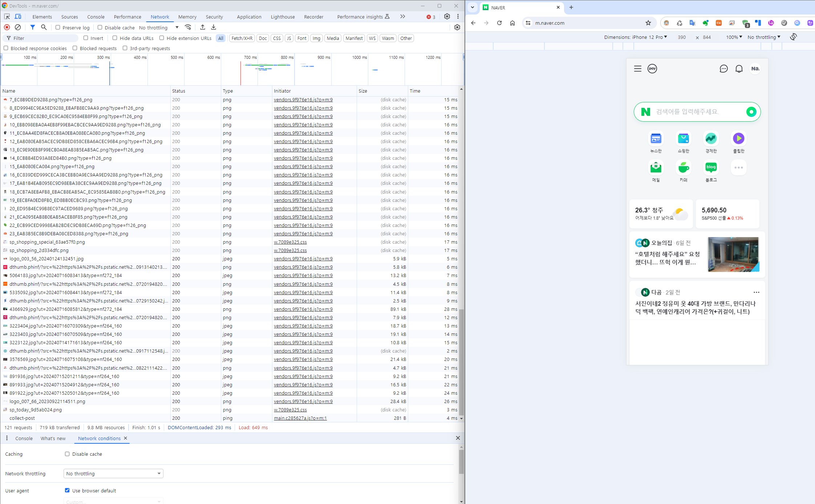Image resolution: width=815 pixels, height=504 pixels.
Task: Open Naver Pay icon on page
Action: tap(652, 69)
